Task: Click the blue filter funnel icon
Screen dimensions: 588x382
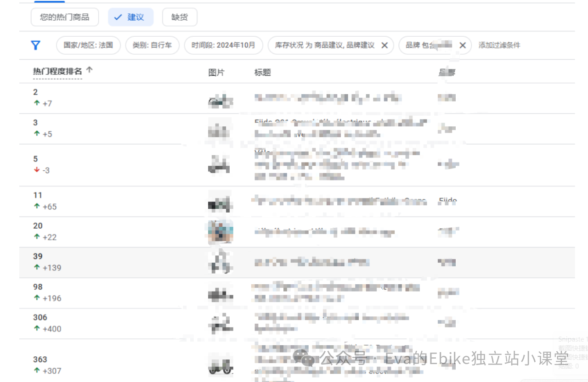Action: pos(35,45)
